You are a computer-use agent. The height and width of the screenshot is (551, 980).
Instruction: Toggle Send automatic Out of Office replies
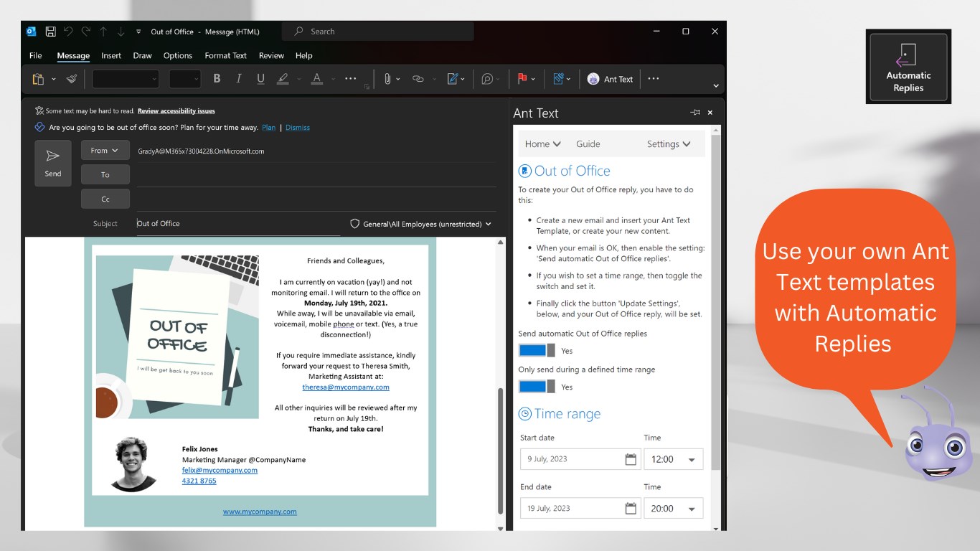pos(537,351)
